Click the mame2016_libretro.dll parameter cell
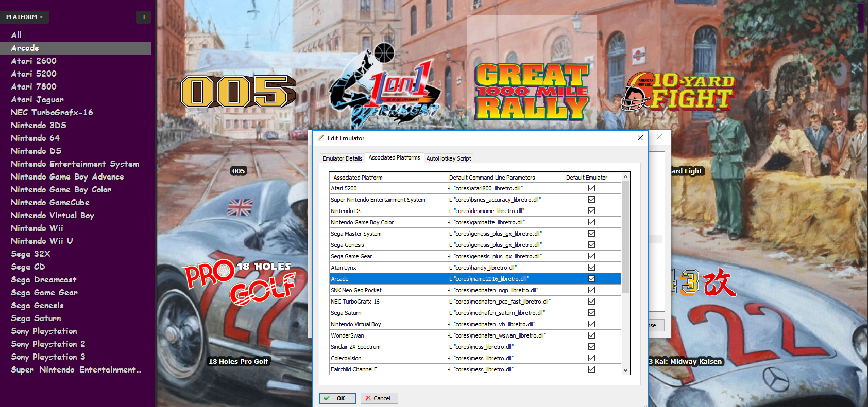 504,279
